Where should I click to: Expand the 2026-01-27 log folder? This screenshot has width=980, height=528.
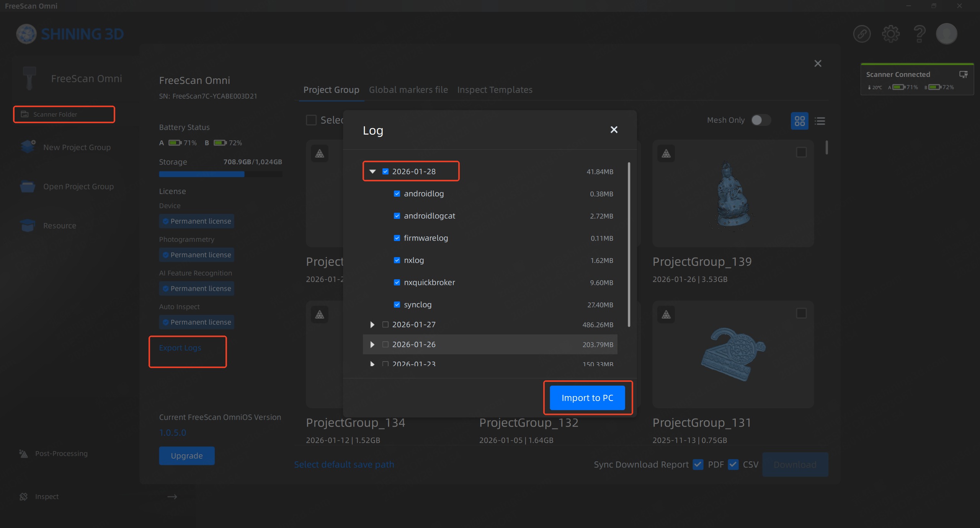(x=372, y=324)
